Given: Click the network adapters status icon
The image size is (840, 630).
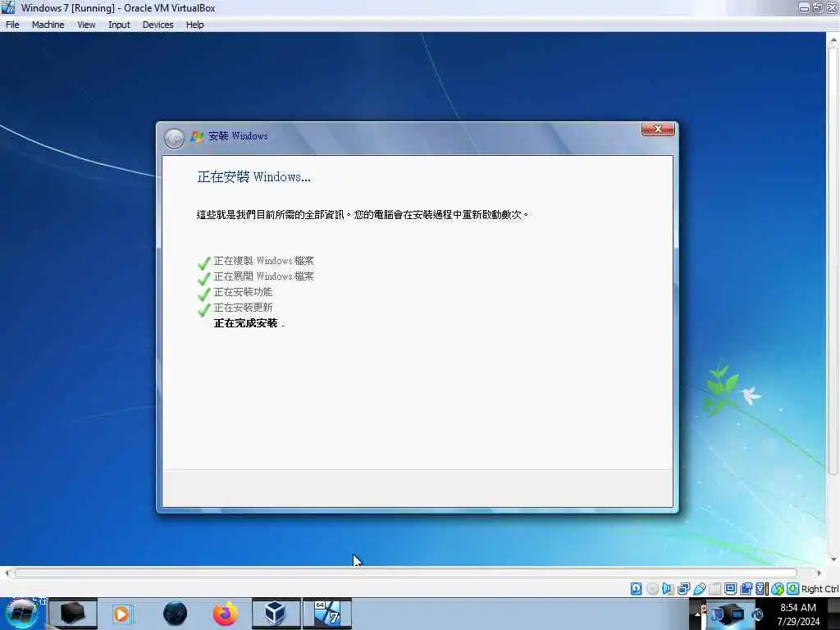Looking at the screenshot, I should [683, 589].
